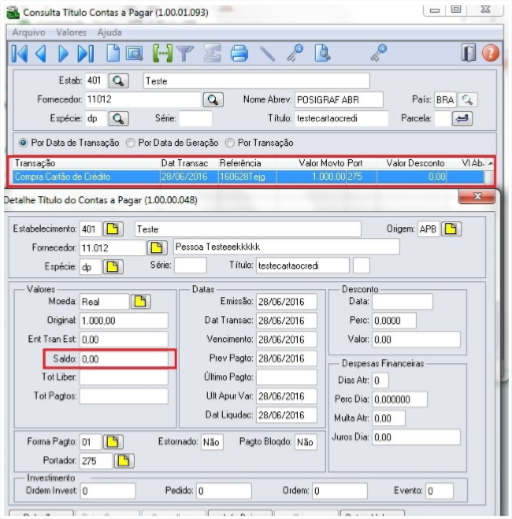This screenshot has height=519, width=512.
Task: Click the first key toolbar icon
Action: pos(295,53)
